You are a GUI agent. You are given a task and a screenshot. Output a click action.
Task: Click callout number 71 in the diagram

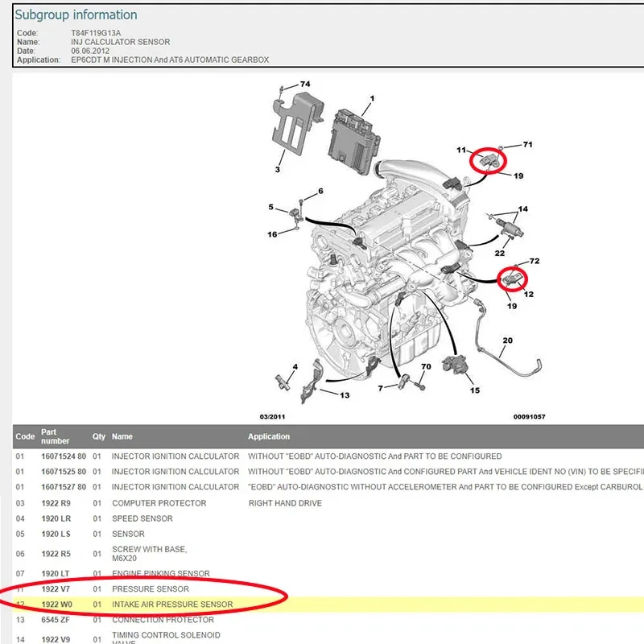click(x=528, y=145)
